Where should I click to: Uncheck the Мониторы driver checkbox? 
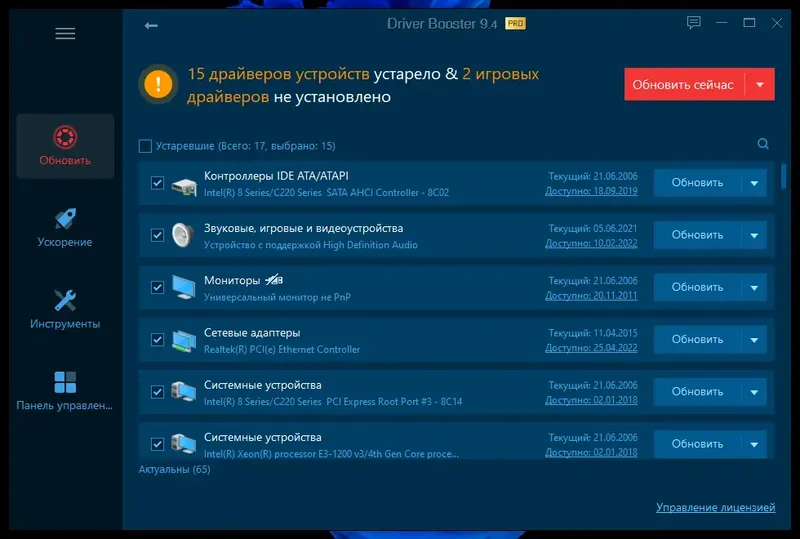157,287
